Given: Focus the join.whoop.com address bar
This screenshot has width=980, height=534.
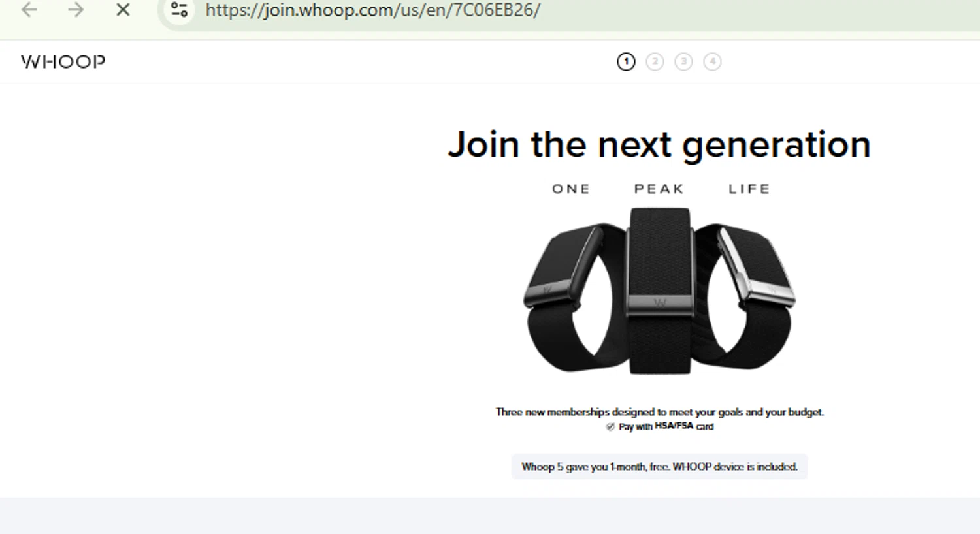Looking at the screenshot, I should click(x=372, y=10).
